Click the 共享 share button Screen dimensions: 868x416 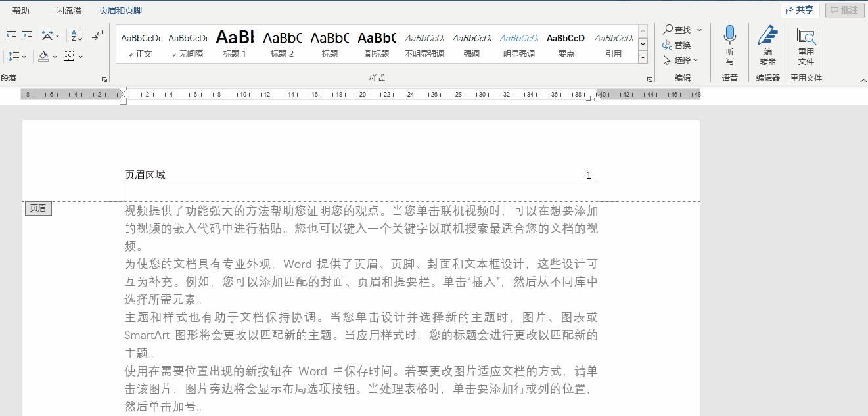coord(799,9)
